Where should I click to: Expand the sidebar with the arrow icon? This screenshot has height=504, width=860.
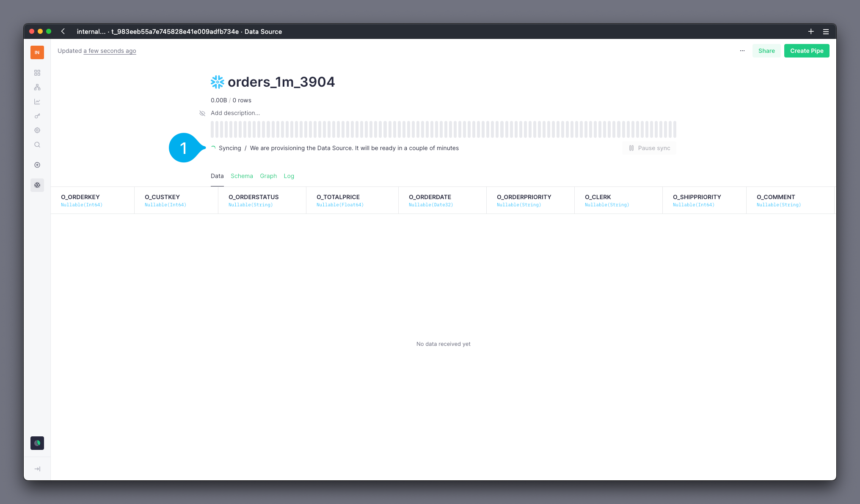coord(37,469)
